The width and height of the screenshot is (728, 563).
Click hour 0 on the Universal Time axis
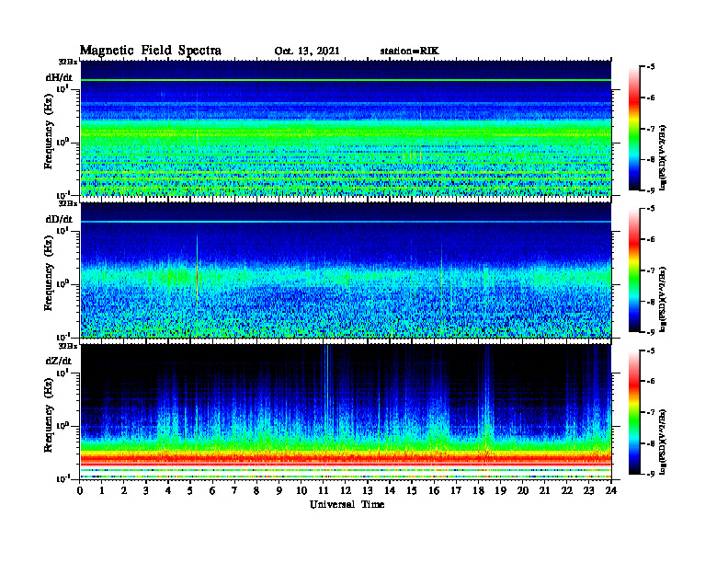[x=80, y=490]
